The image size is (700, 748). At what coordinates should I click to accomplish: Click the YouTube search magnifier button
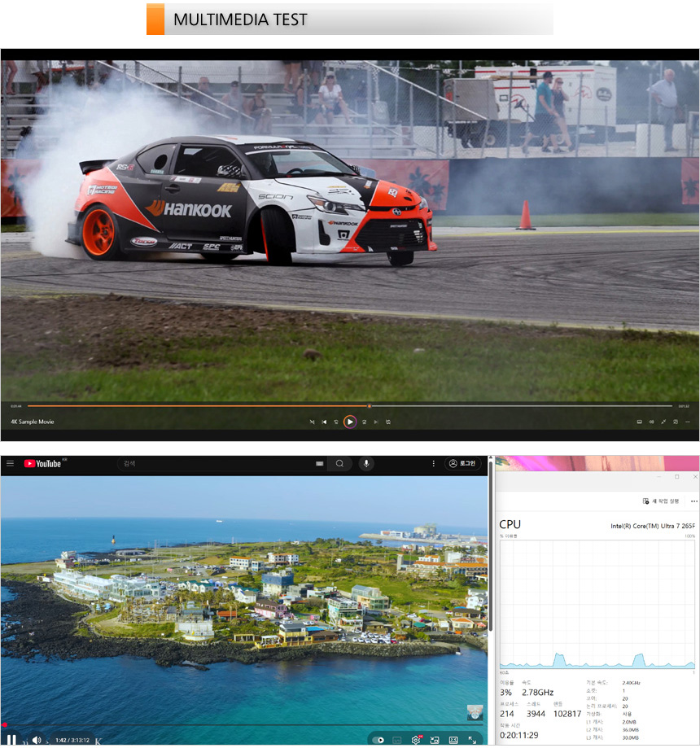coord(339,463)
